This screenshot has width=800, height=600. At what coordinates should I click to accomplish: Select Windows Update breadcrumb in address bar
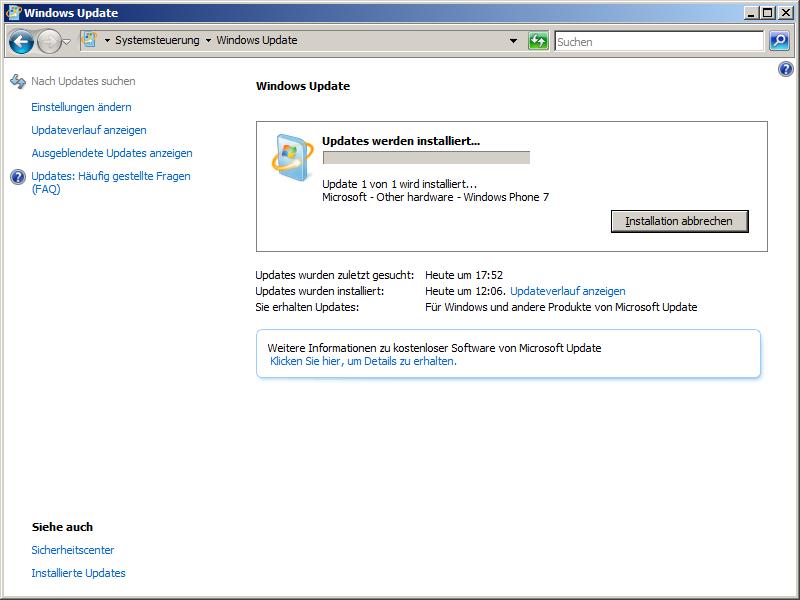point(256,41)
